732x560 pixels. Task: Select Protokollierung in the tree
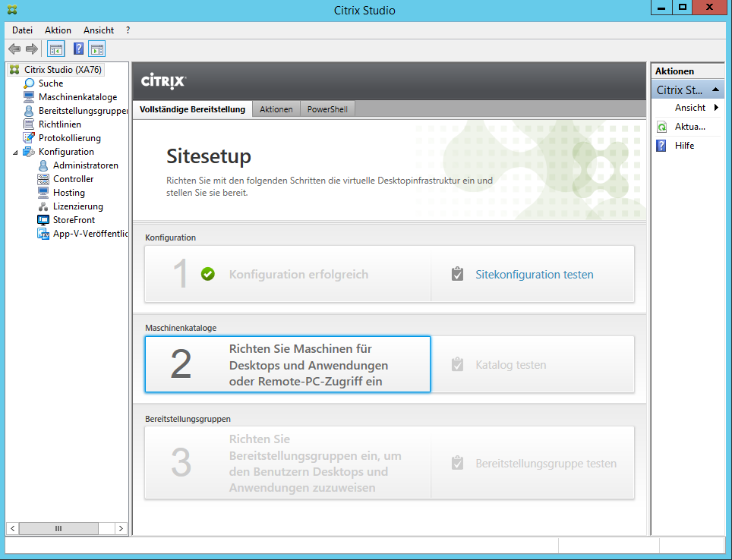[x=70, y=138]
